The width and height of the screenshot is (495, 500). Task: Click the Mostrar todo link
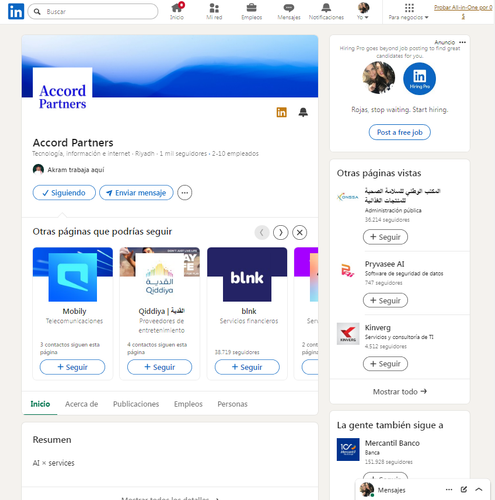[x=400, y=392]
